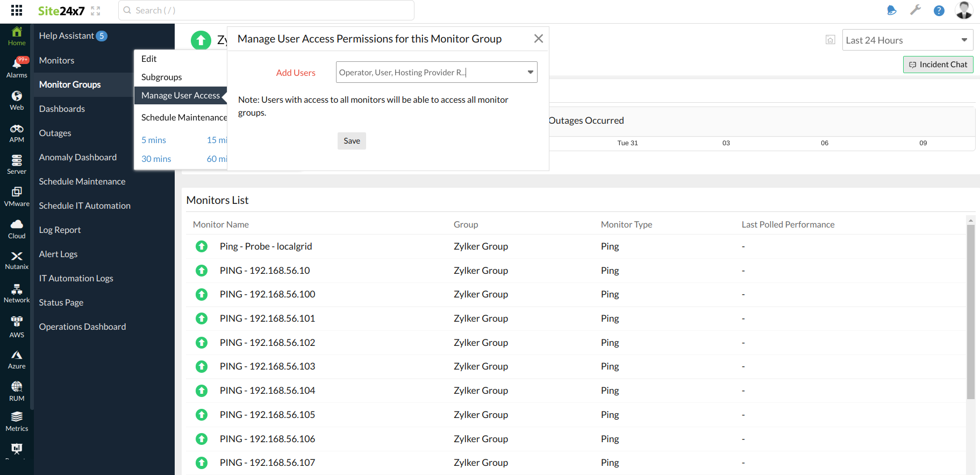Viewport: 980px width, 475px height.
Task: Choose Edit in the monitor group menu
Action: coord(149,59)
